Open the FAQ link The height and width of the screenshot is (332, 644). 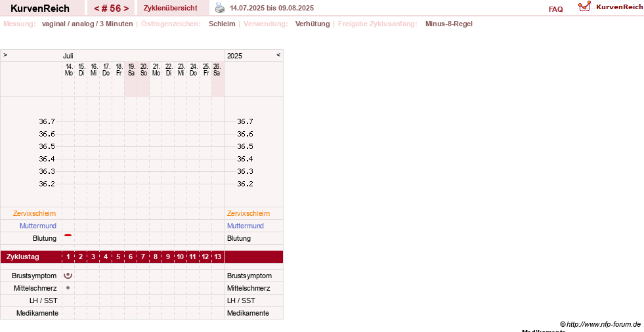coord(555,9)
